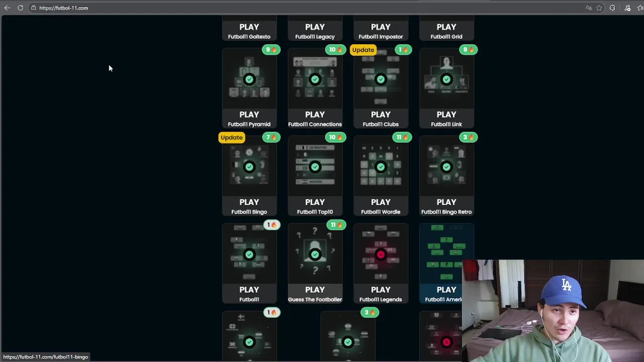Open Futbol11 Pyramid game thumbnail

pyautogui.click(x=249, y=78)
